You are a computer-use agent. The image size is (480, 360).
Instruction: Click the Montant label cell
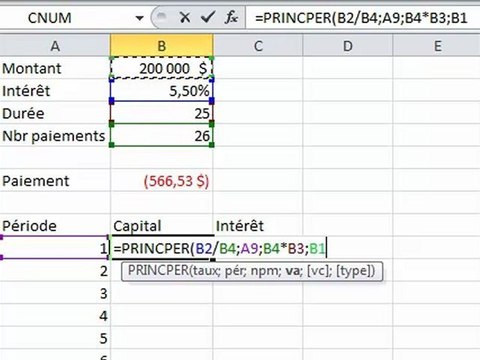tap(55, 68)
